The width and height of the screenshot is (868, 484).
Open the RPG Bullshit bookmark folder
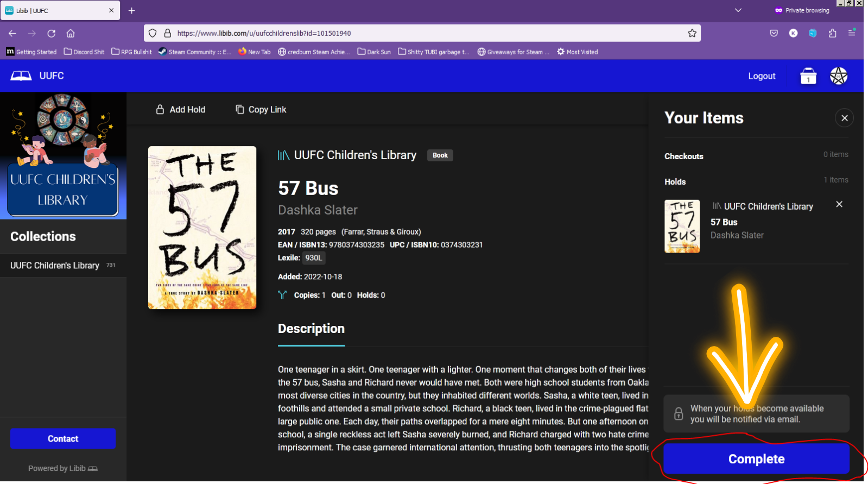pos(132,52)
